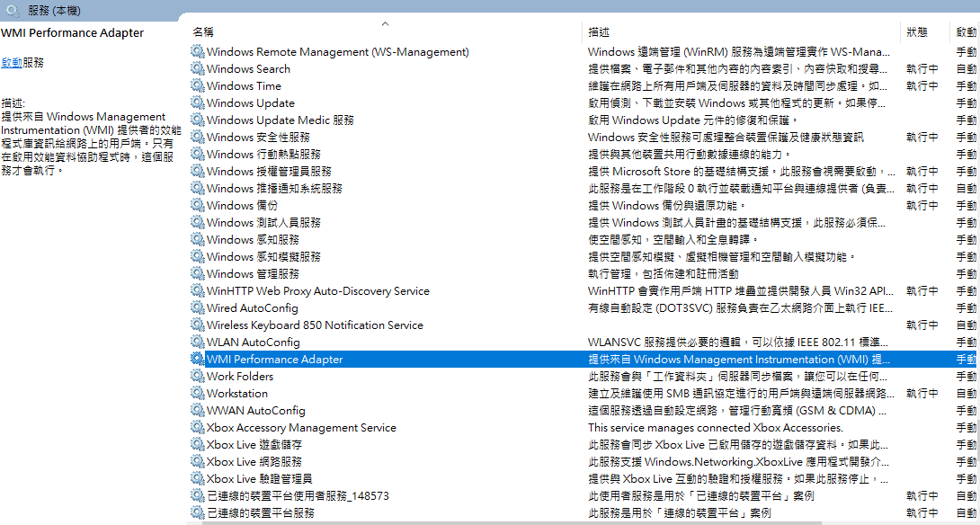This screenshot has width=980, height=525.
Task: Click the gear icon of Xbox Live 網路服務
Action: pyautogui.click(x=198, y=462)
